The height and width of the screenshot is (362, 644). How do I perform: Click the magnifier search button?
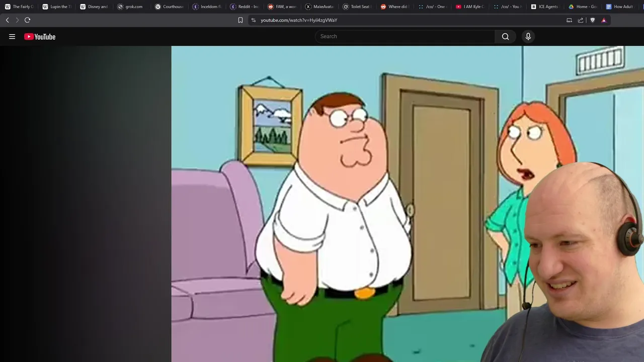pos(505,36)
